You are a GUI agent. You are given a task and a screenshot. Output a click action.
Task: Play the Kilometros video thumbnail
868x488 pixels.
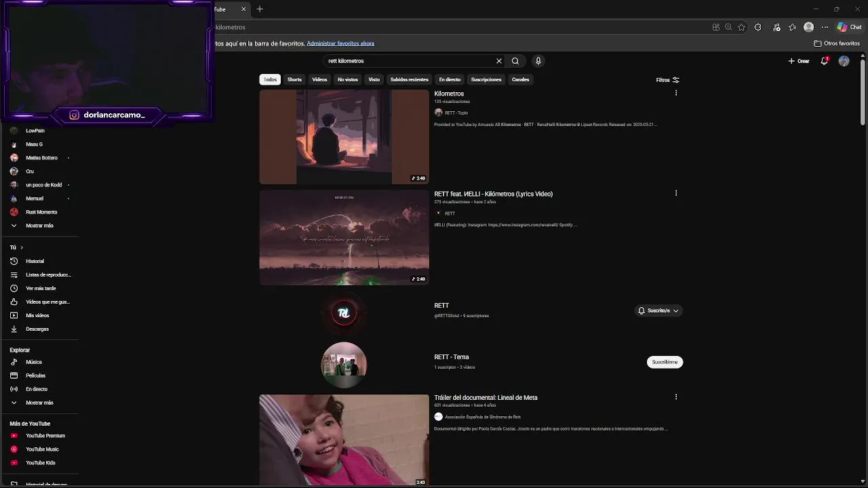344,137
